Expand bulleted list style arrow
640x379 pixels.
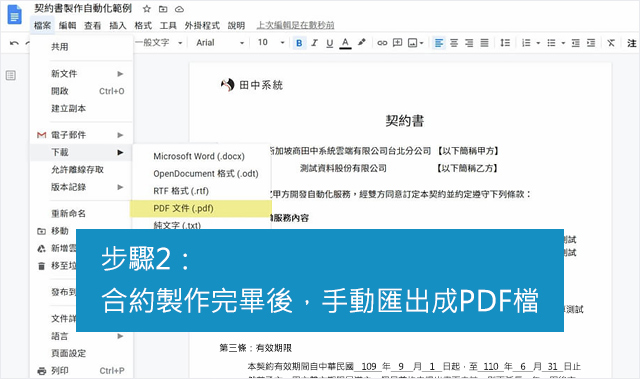tap(563, 43)
